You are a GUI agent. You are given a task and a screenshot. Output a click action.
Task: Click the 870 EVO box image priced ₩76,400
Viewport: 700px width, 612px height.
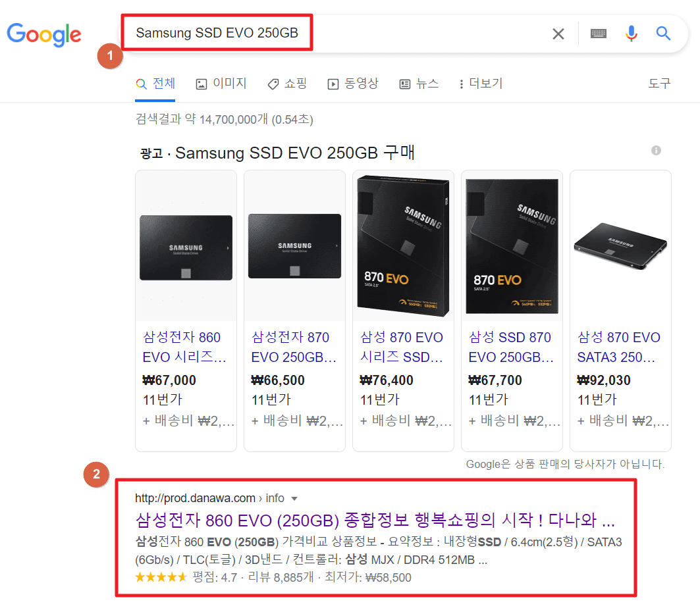[x=403, y=245]
